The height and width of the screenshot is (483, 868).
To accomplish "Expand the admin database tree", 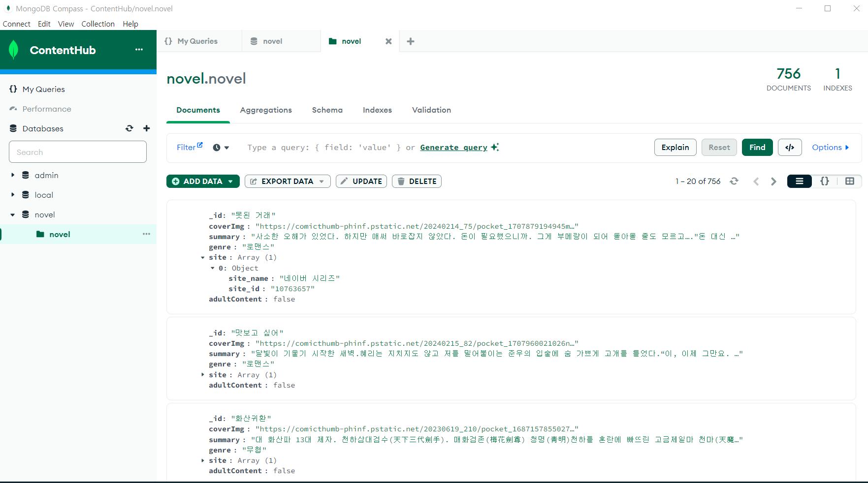I will coord(13,175).
